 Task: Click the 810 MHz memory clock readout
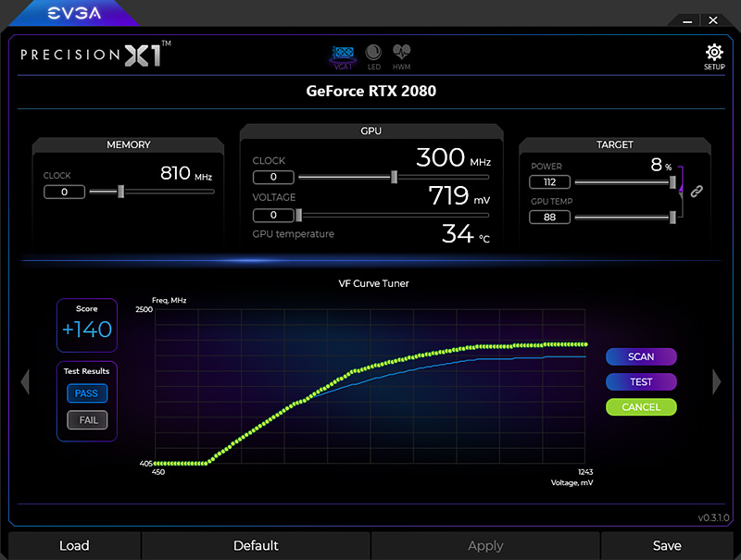186,173
